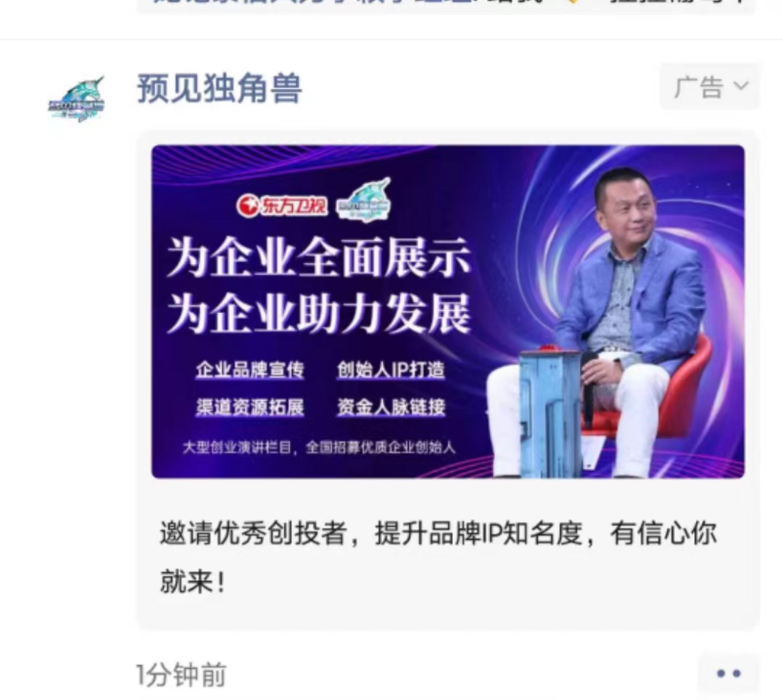Tap the headline 为企业全面展示
Viewport: 783px width, 700px height.
318,258
